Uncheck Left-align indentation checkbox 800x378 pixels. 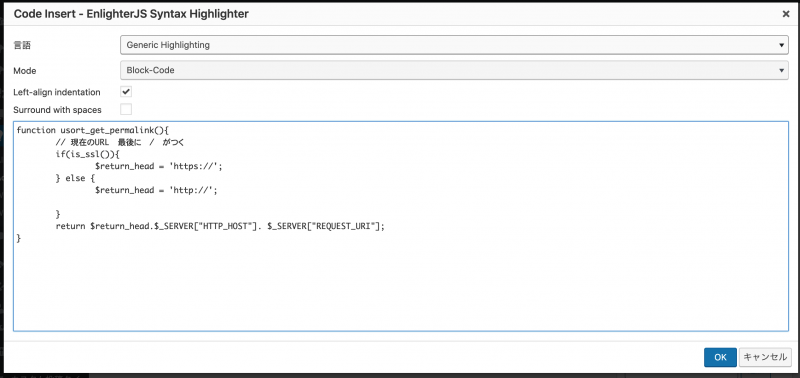126,92
